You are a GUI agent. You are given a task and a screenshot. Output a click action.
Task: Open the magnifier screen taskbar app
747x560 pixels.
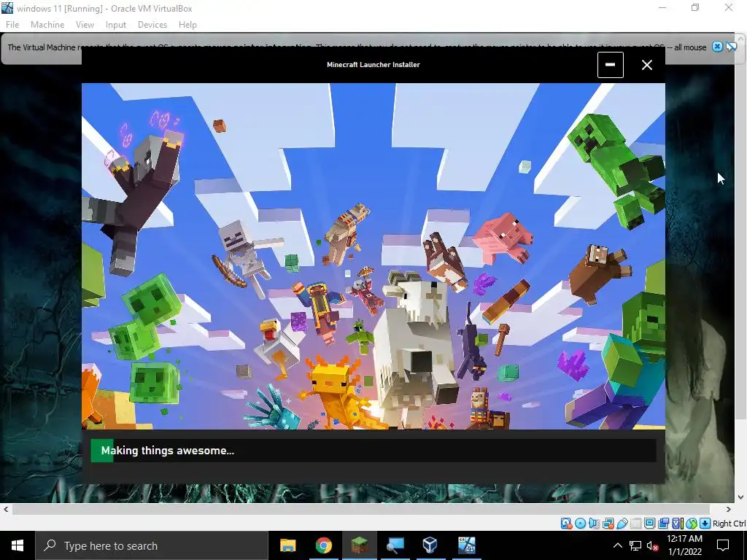coord(395,545)
